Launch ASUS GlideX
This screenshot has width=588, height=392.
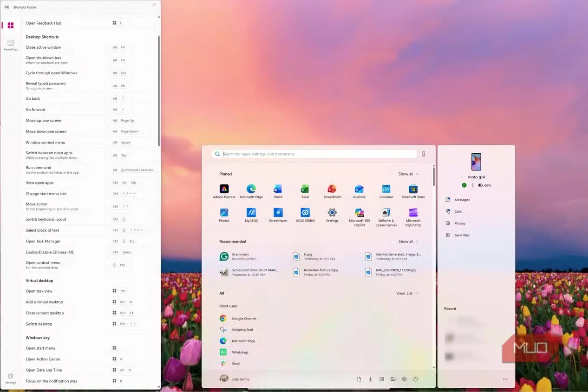pyautogui.click(x=305, y=215)
